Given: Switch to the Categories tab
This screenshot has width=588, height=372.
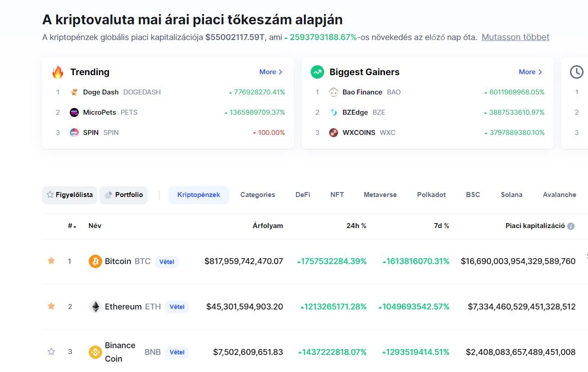Looking at the screenshot, I should [258, 195].
